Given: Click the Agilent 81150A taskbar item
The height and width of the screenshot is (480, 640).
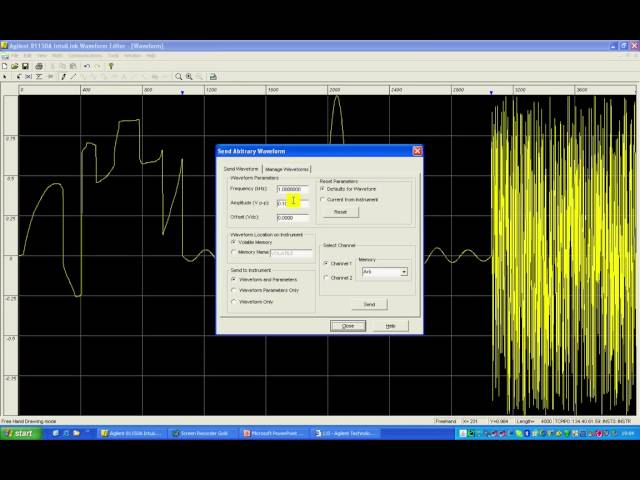Looking at the screenshot, I should click(x=132, y=433).
